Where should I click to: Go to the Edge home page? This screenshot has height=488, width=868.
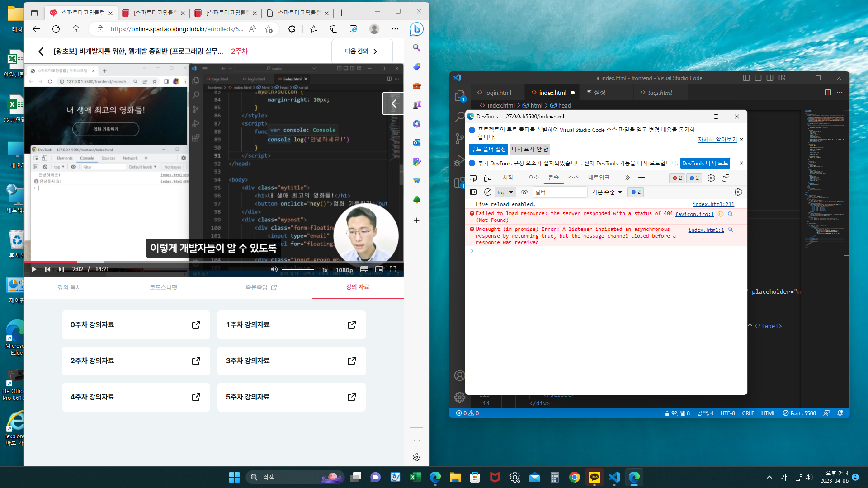tap(76, 29)
